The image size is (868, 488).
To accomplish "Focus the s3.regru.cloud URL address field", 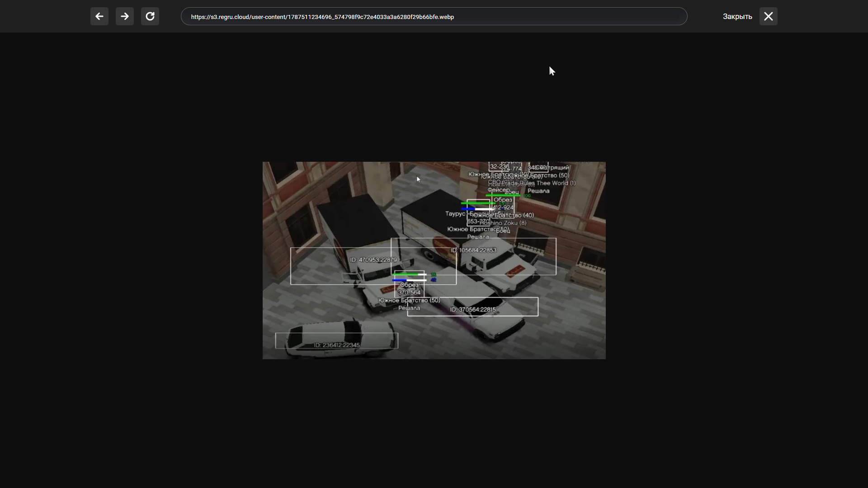I will coord(434,17).
